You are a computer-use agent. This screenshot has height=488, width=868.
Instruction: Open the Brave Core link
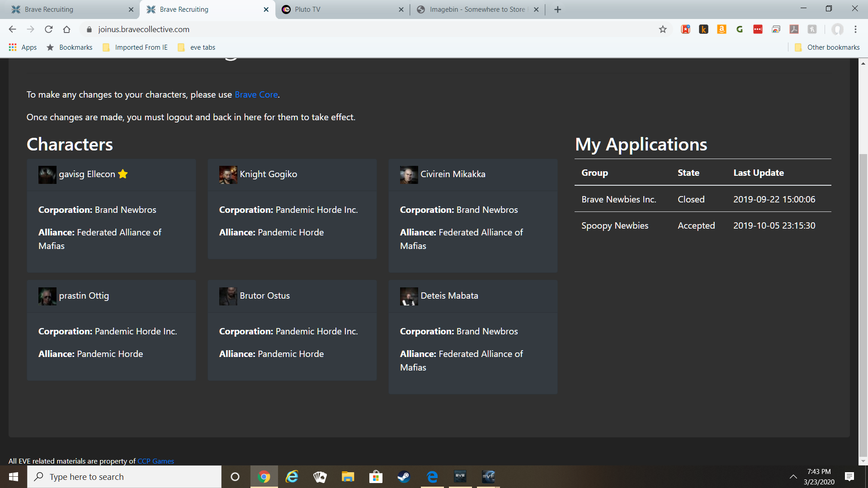pos(256,94)
